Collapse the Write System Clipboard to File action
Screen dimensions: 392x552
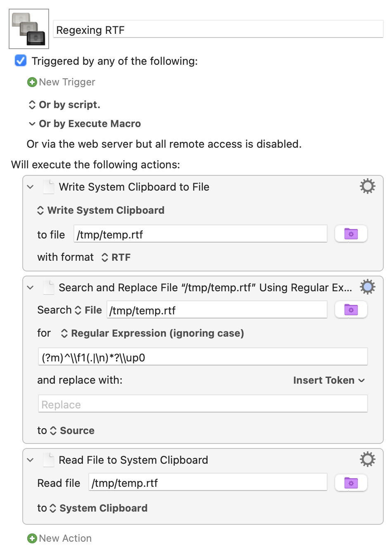coord(30,187)
